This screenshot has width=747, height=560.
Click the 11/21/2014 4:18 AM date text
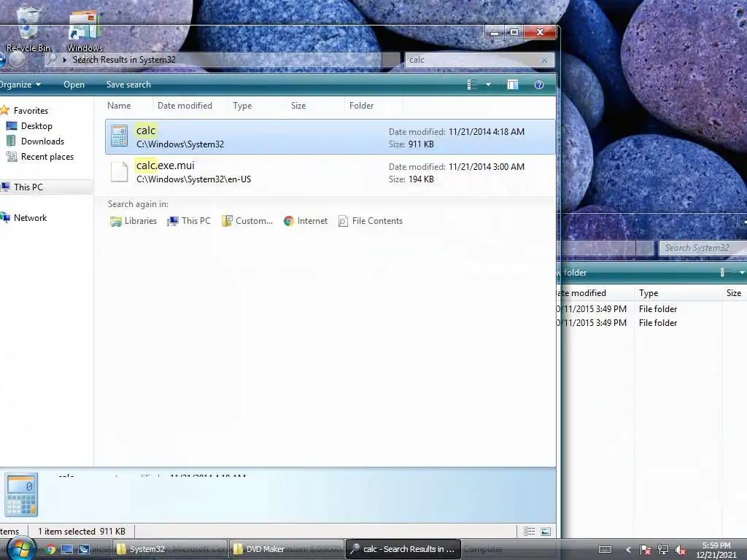[487, 131]
